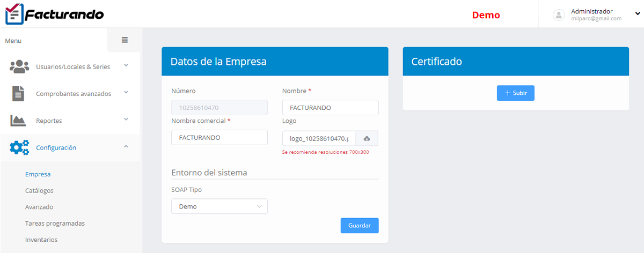The height and width of the screenshot is (253, 644).
Task: Click the Usuarios/Locales & Series people icon
Action: 19,66
